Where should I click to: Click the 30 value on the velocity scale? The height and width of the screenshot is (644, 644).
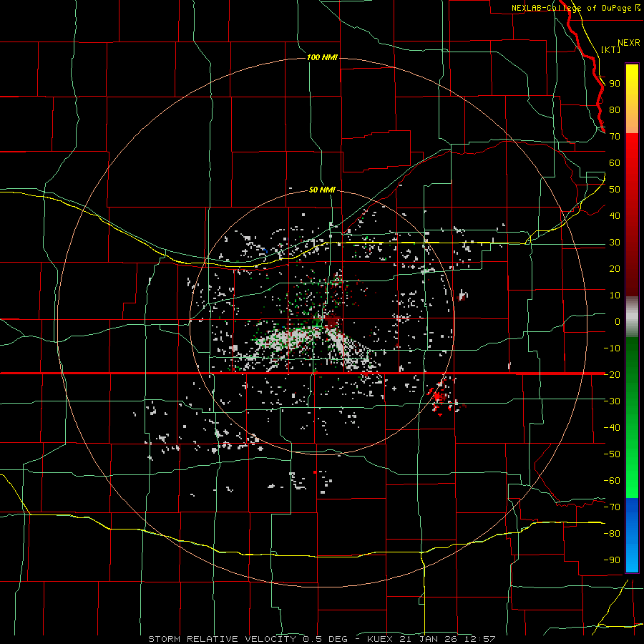pyautogui.click(x=615, y=243)
